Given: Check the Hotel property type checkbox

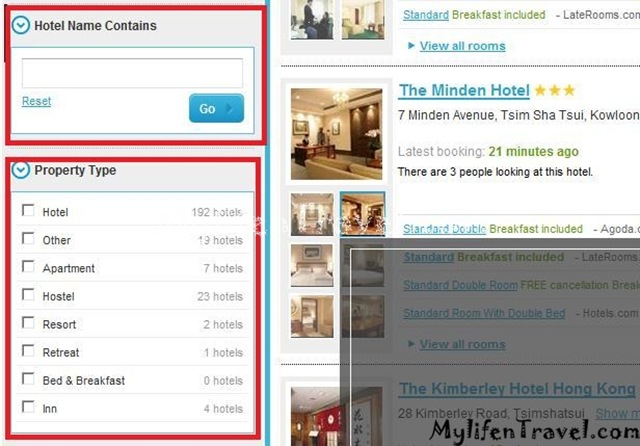Looking at the screenshot, I should coord(28,210).
